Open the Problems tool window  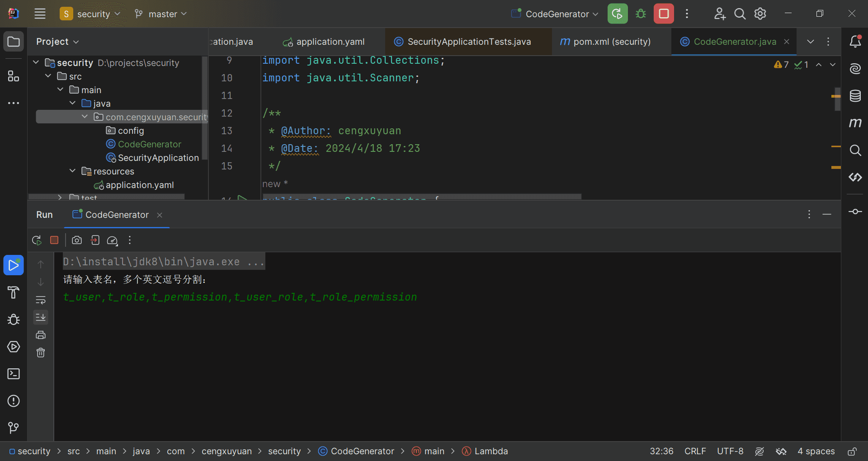[14, 401]
